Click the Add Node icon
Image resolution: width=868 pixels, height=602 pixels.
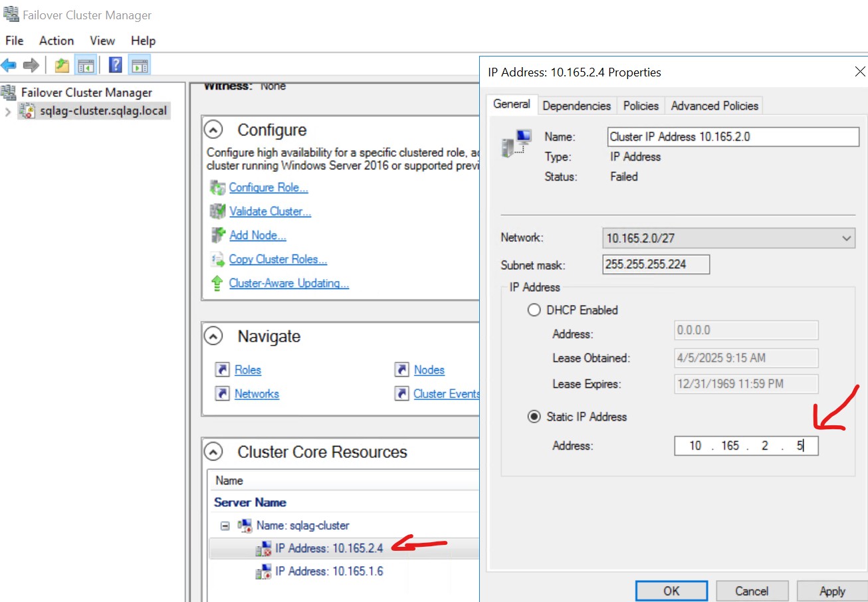point(217,235)
